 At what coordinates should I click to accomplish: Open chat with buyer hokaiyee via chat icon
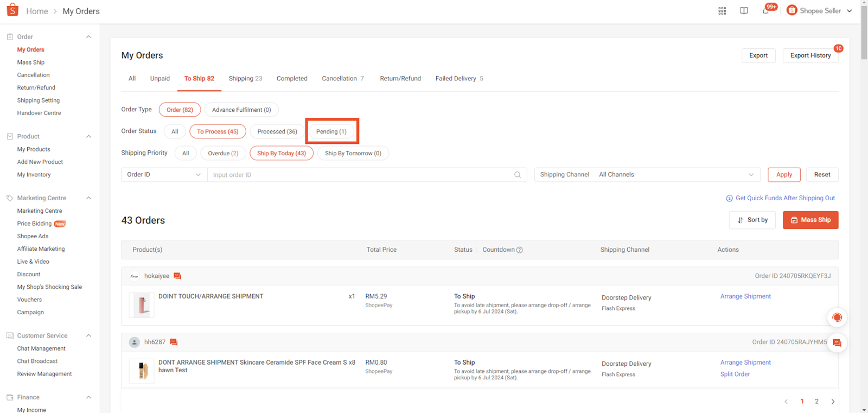(177, 276)
